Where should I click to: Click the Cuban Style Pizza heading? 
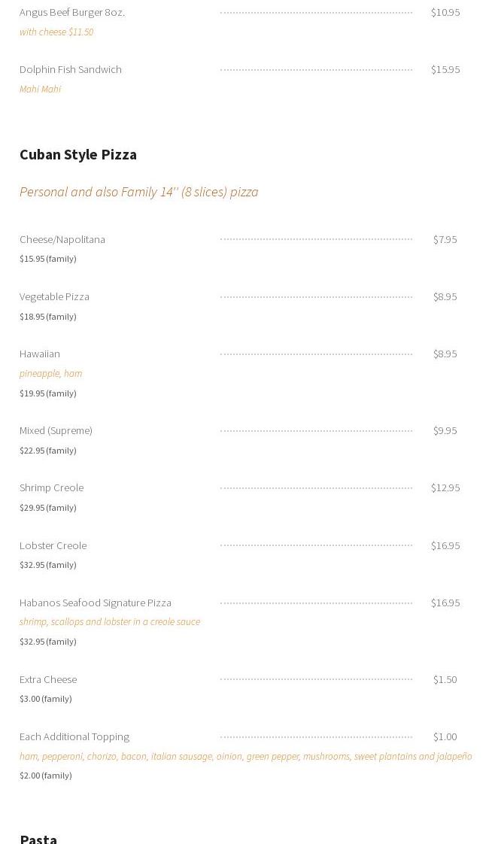(78, 154)
